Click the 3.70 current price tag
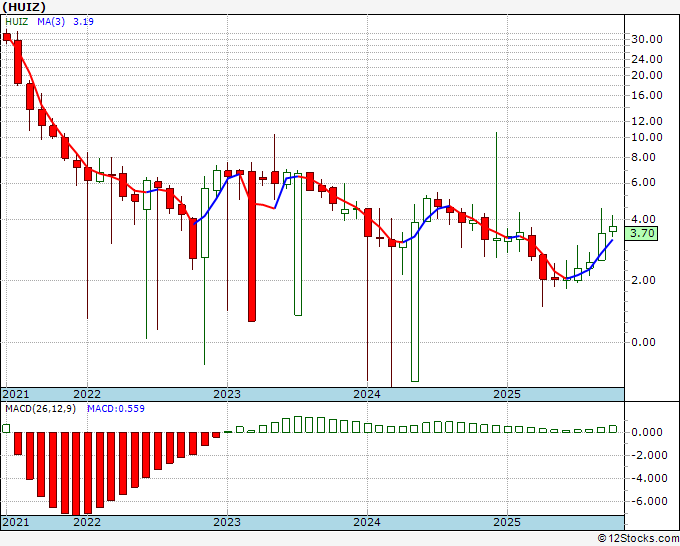The width and height of the screenshot is (680, 546). (x=641, y=233)
